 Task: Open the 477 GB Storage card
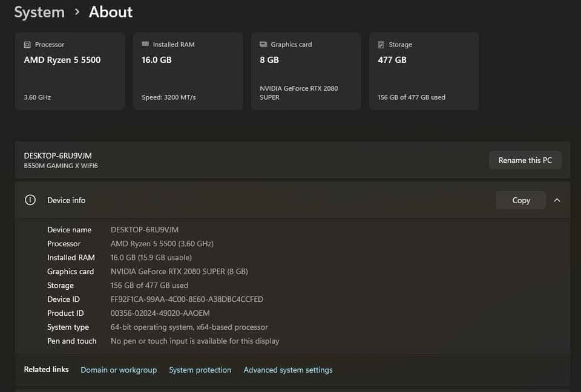pos(424,71)
